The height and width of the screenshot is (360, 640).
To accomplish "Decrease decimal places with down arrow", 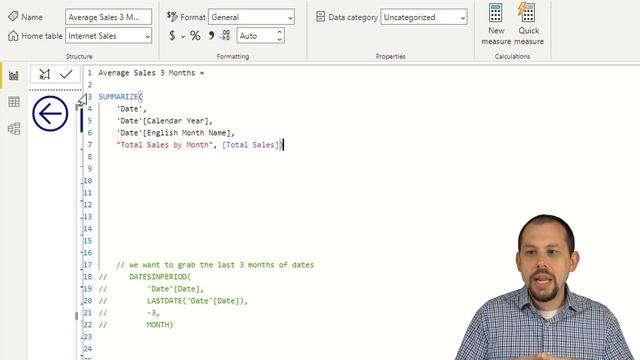I will 280,40.
